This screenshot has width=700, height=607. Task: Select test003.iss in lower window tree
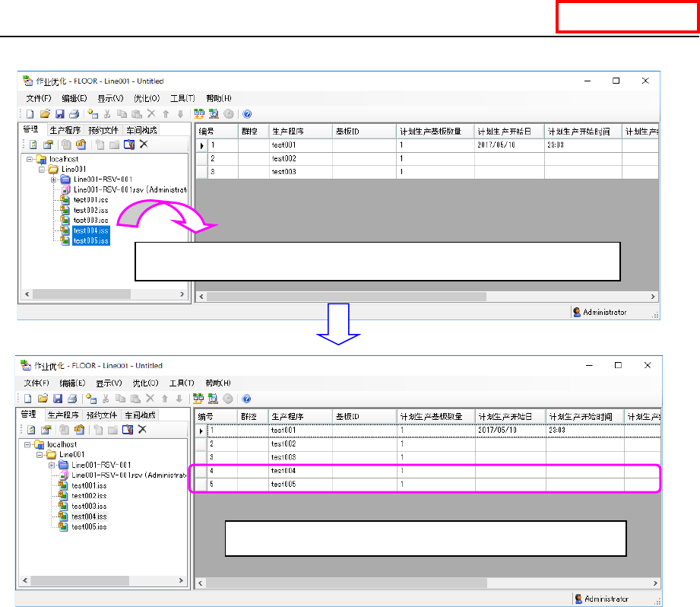pyautogui.click(x=89, y=506)
